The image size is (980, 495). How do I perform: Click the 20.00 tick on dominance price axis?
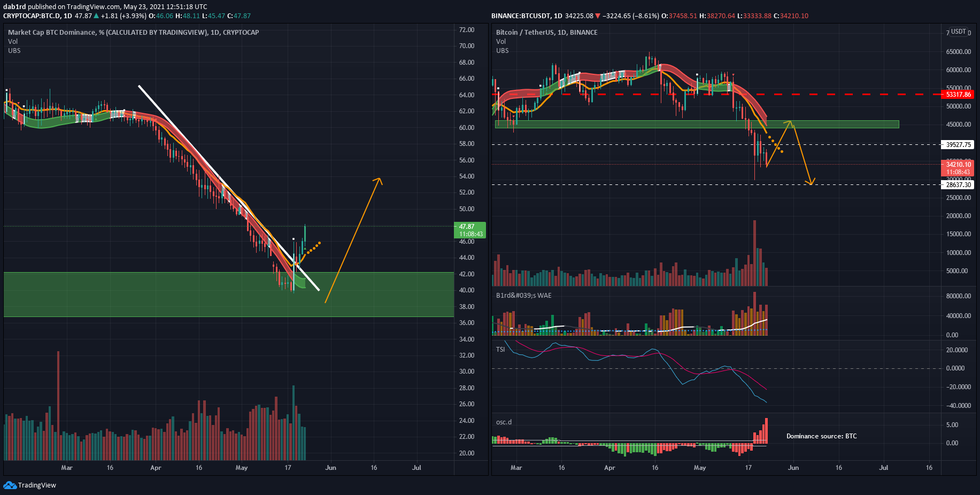tap(467, 453)
